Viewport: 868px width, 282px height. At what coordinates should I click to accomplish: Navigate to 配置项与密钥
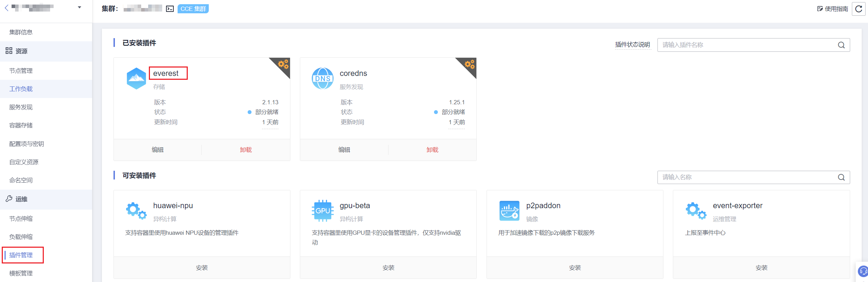27,144
